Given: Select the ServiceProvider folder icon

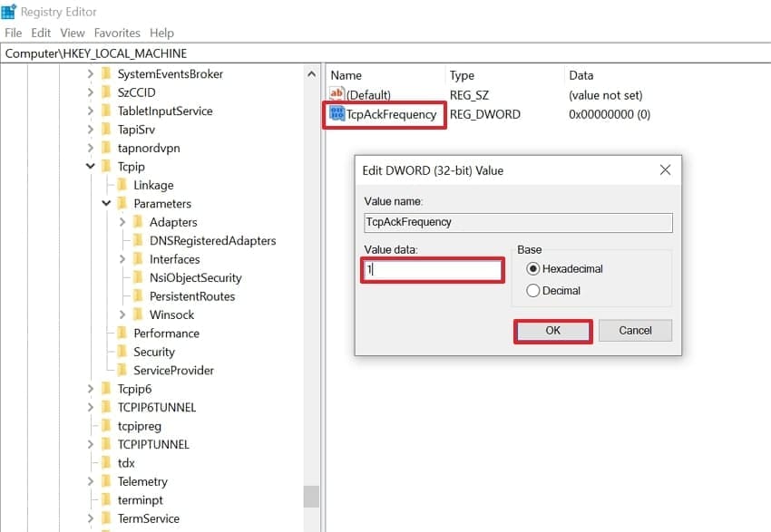Looking at the screenshot, I should tap(122, 370).
